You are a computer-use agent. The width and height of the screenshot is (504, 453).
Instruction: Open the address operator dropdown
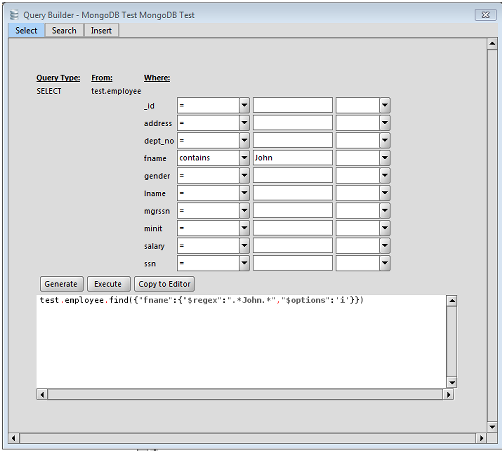click(213, 123)
